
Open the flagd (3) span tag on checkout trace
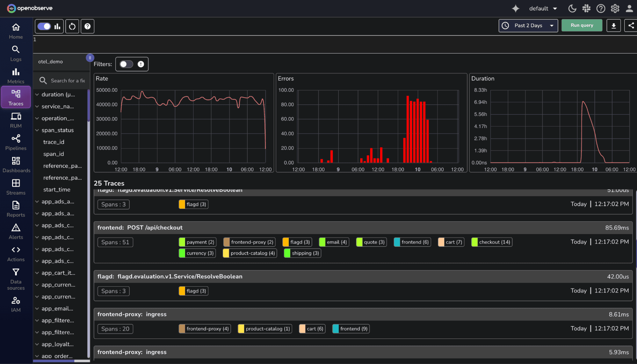point(297,242)
